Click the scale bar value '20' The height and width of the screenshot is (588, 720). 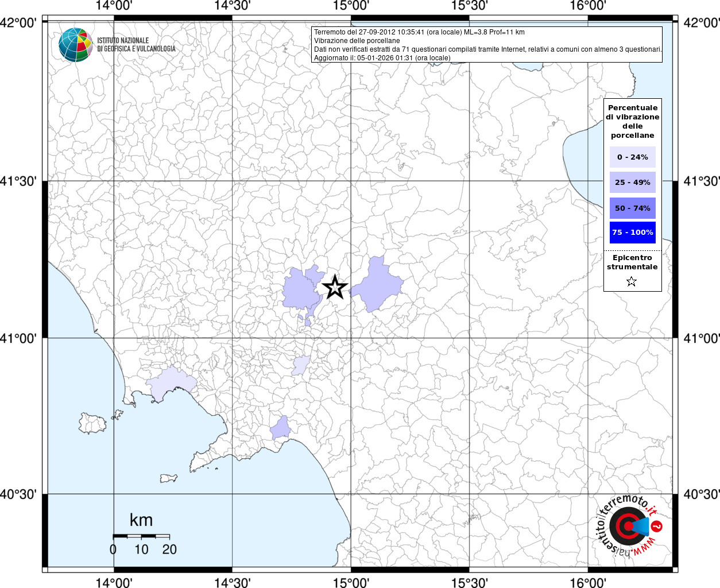point(169,549)
